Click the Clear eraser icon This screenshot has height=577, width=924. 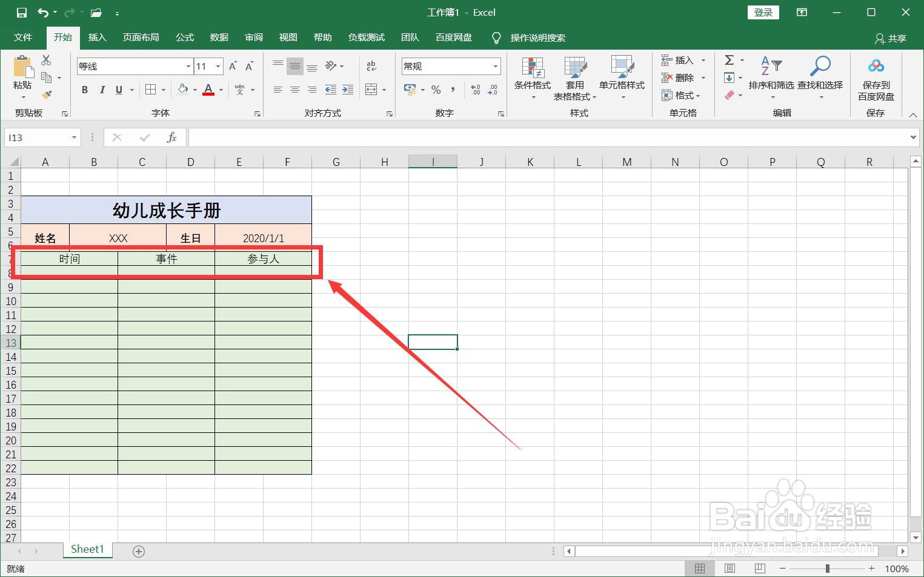coord(730,95)
